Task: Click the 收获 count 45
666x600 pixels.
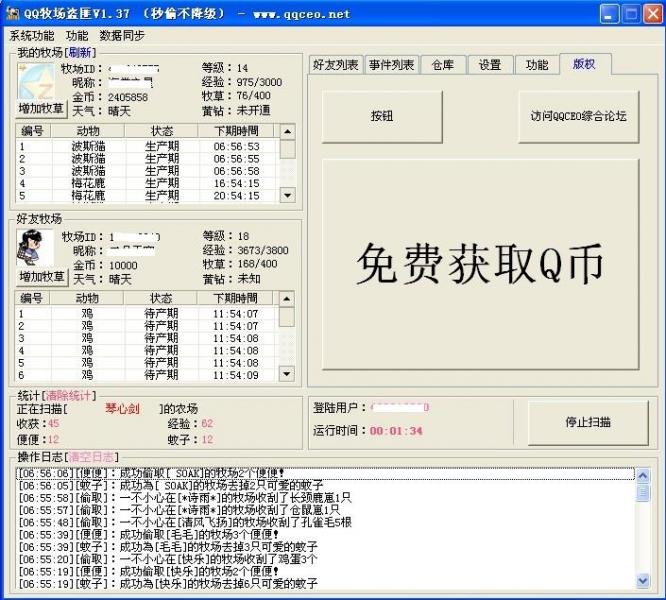Action: 54,423
